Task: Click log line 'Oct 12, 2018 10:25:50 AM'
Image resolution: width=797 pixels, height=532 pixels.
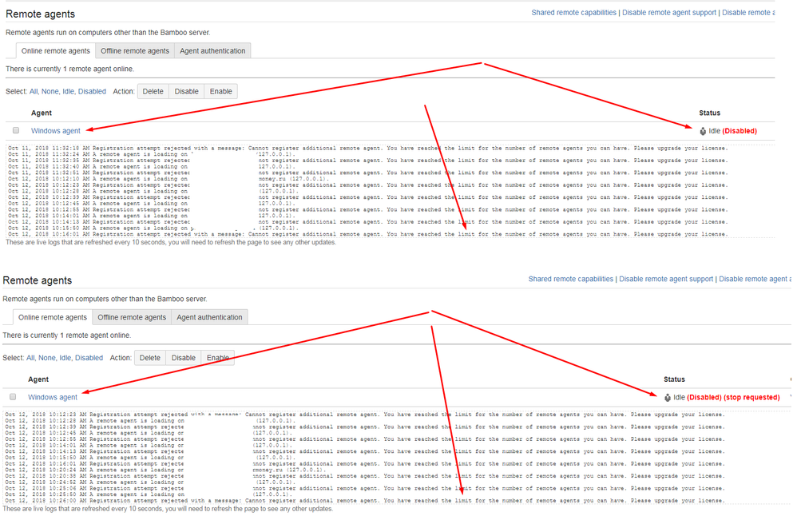Action: [x=149, y=494]
